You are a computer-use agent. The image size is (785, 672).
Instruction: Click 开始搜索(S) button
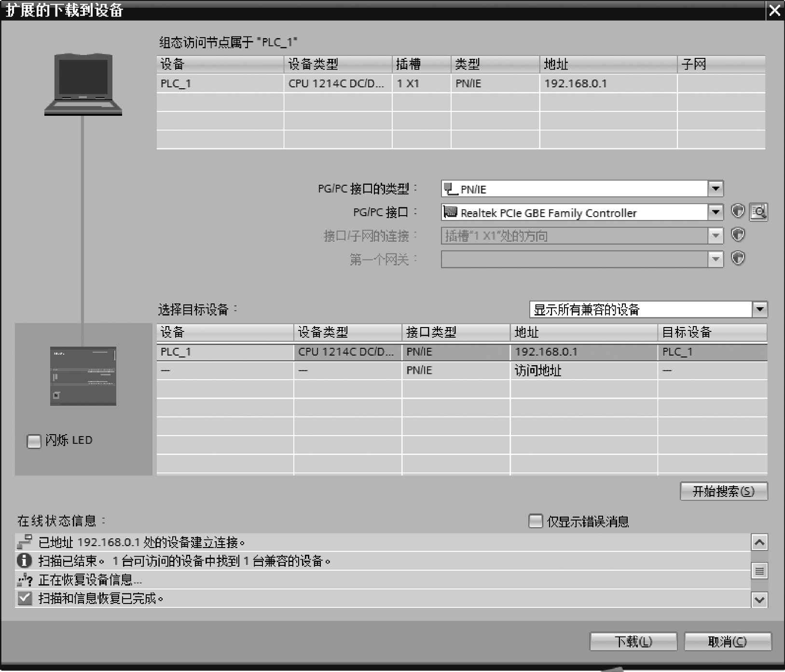point(724,491)
